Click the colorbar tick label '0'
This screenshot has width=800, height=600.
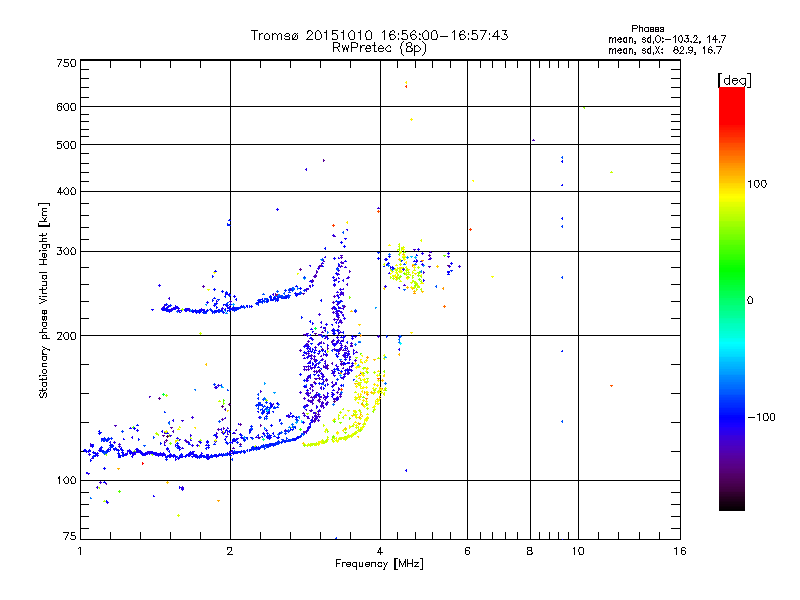tap(749, 301)
